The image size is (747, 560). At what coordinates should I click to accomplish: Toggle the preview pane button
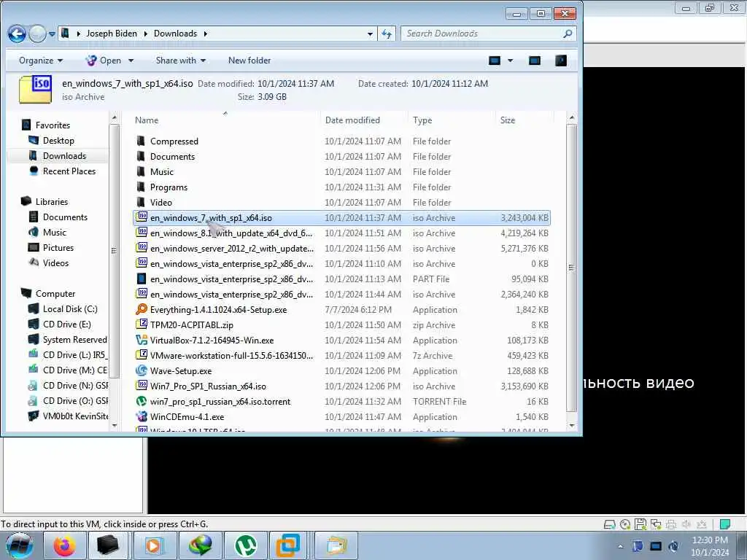tap(535, 61)
